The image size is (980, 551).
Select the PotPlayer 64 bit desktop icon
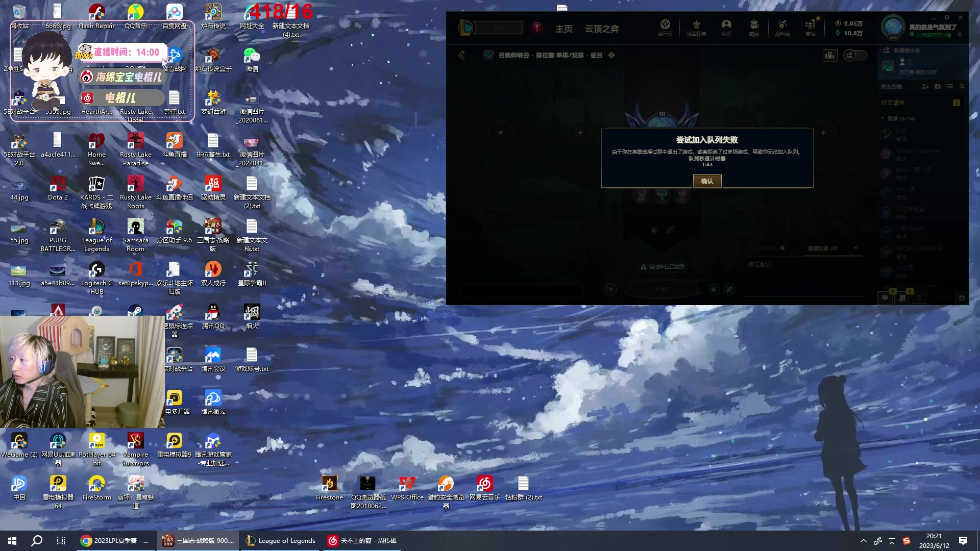pos(96,449)
